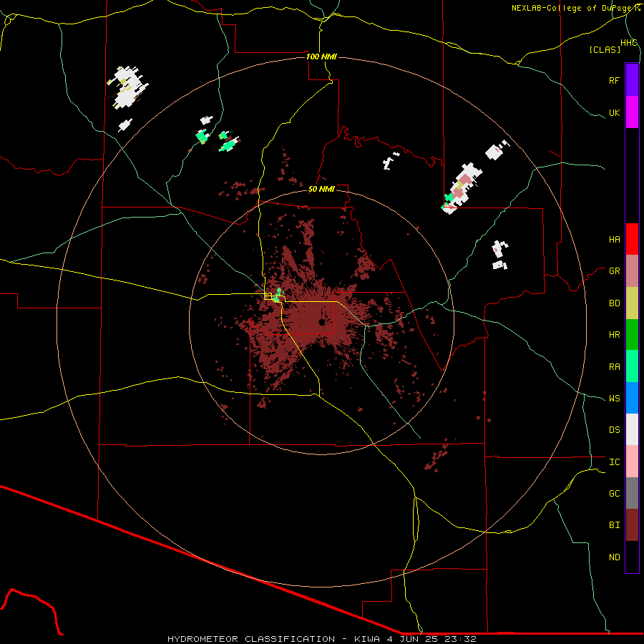Click the GC legend label
This screenshot has height=644, width=644.
coord(614,493)
